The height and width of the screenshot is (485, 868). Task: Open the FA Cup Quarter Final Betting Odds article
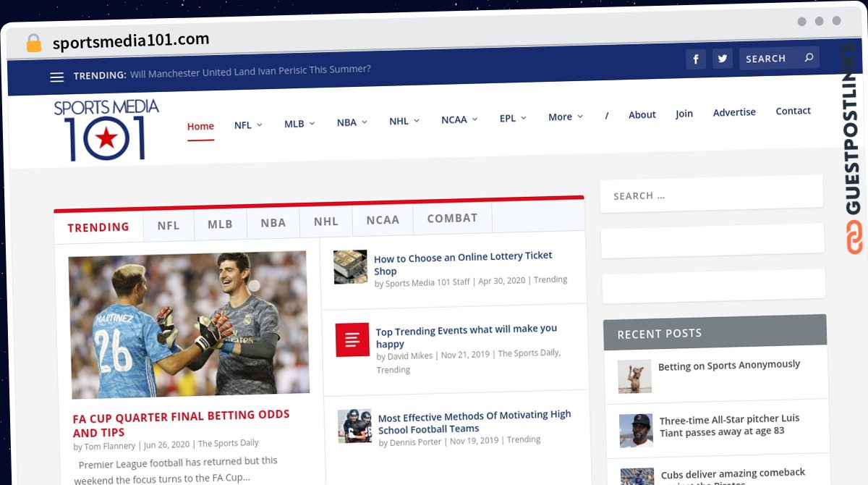click(181, 423)
